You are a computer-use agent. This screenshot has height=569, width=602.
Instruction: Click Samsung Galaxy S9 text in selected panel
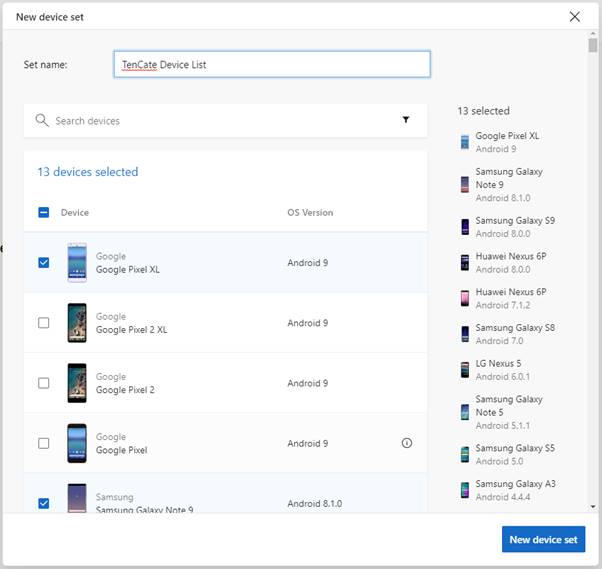tap(515, 220)
